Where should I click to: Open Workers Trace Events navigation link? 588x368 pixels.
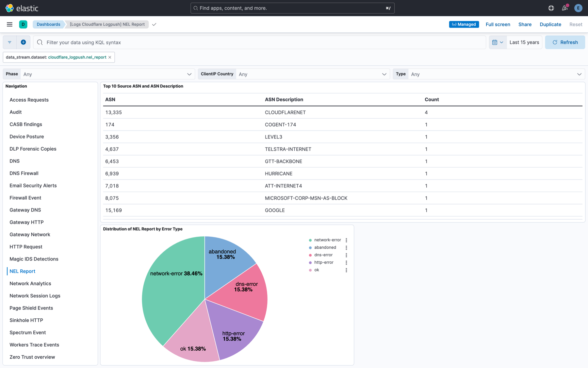34,345
